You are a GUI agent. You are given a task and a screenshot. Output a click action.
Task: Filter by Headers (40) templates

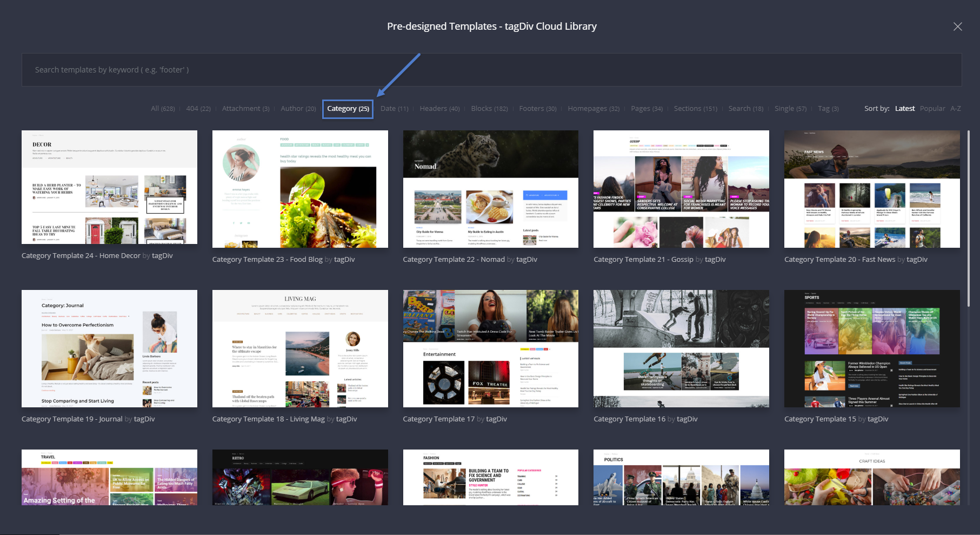click(x=440, y=109)
